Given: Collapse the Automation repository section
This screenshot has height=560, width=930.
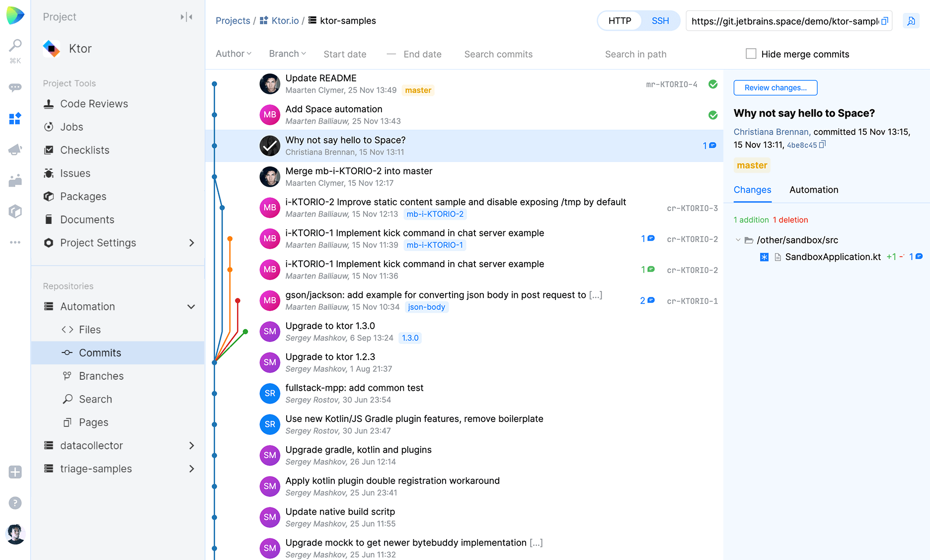Looking at the screenshot, I should pos(191,307).
